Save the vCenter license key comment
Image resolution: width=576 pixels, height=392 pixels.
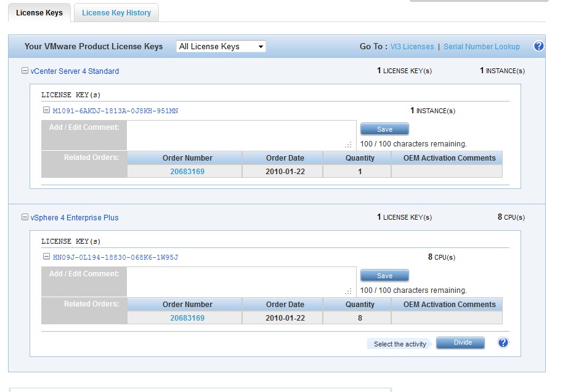coord(384,129)
